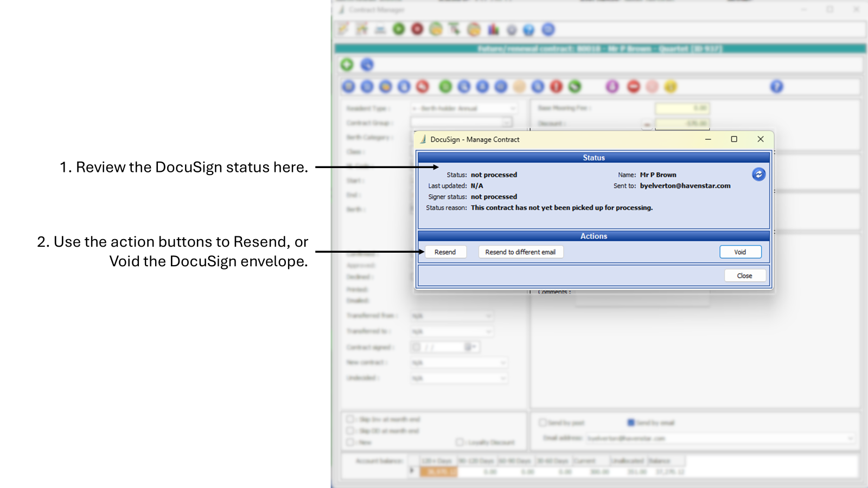Click the green play icon in top toolbar
The height and width of the screenshot is (488, 868).
(399, 29)
